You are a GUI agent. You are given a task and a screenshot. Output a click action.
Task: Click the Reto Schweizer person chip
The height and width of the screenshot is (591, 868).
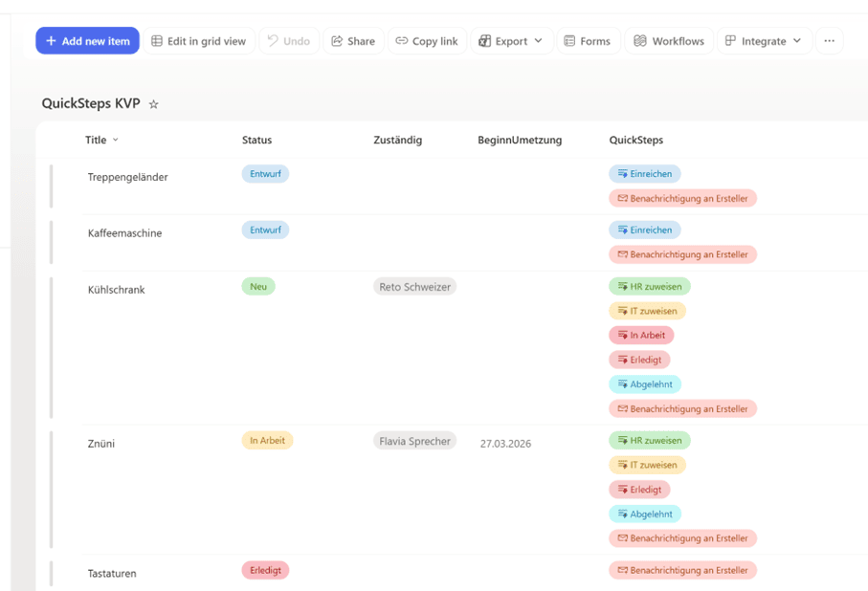[414, 287]
